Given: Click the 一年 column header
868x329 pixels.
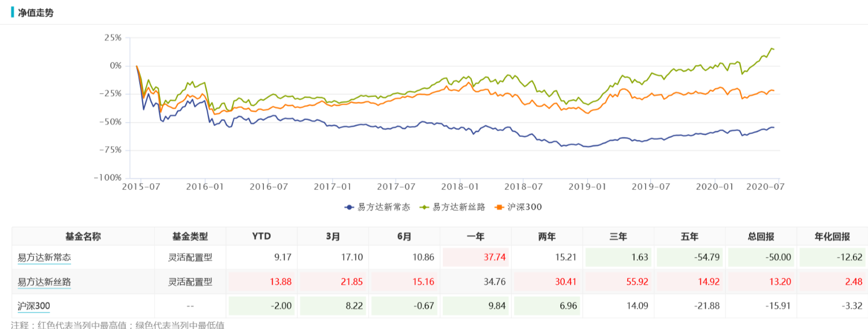Looking at the screenshot, I should click(x=475, y=237).
